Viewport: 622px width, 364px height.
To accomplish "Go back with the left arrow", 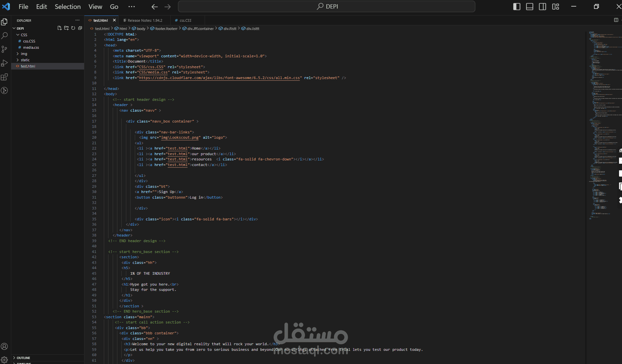I will click(155, 7).
